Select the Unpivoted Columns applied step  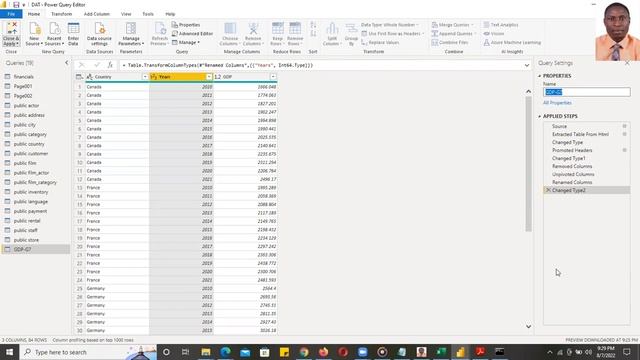coord(586,174)
